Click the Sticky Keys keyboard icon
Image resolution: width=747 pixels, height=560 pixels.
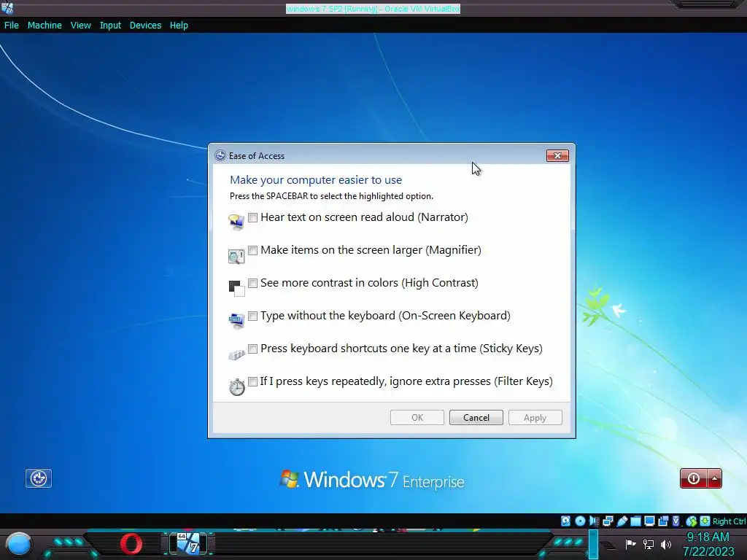pyautogui.click(x=236, y=354)
